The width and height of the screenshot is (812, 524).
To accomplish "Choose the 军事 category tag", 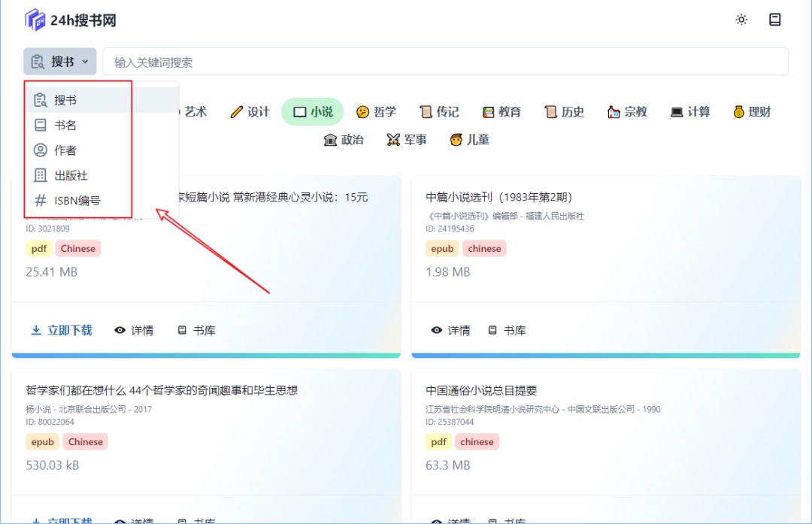I will [407, 139].
